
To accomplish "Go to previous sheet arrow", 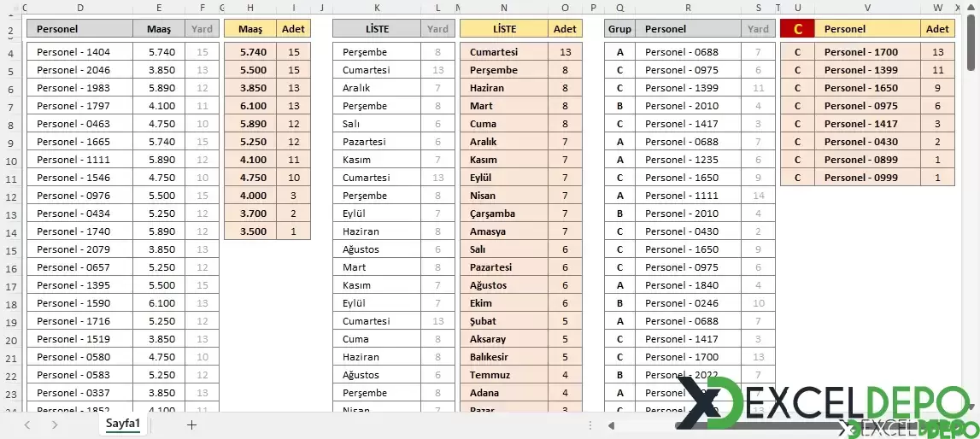I will click(x=26, y=424).
